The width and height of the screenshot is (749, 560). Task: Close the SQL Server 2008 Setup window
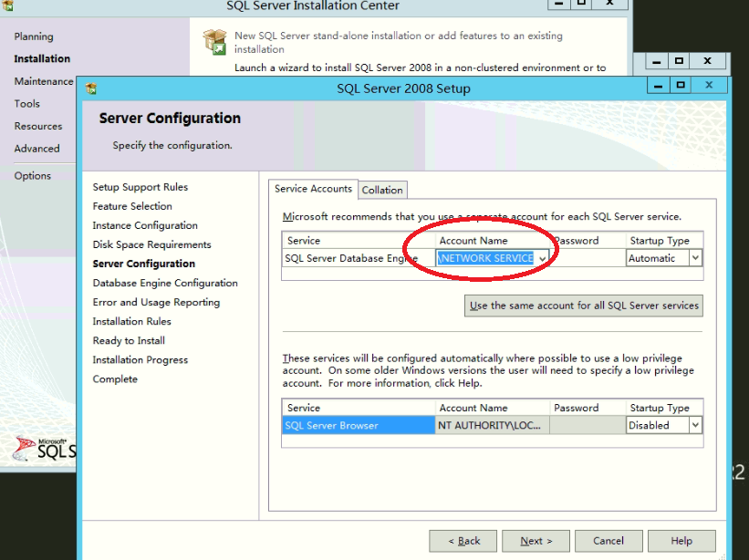pyautogui.click(x=709, y=86)
